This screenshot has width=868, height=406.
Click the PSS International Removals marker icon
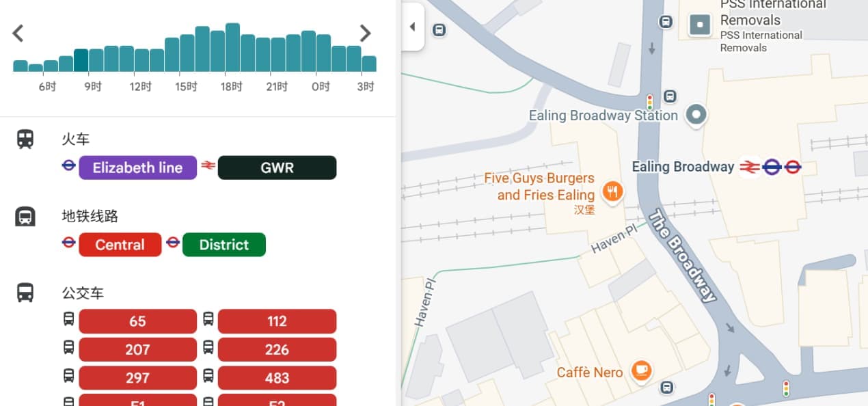[700, 26]
